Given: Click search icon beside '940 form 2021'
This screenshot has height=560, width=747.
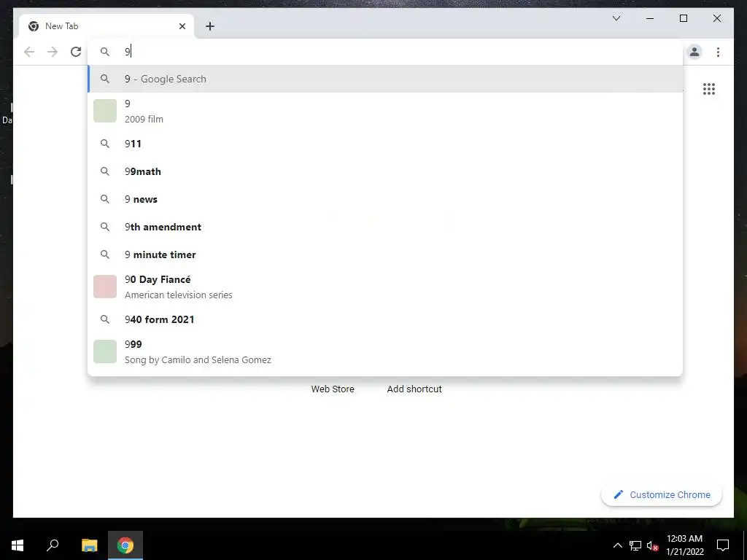Looking at the screenshot, I should tap(105, 319).
